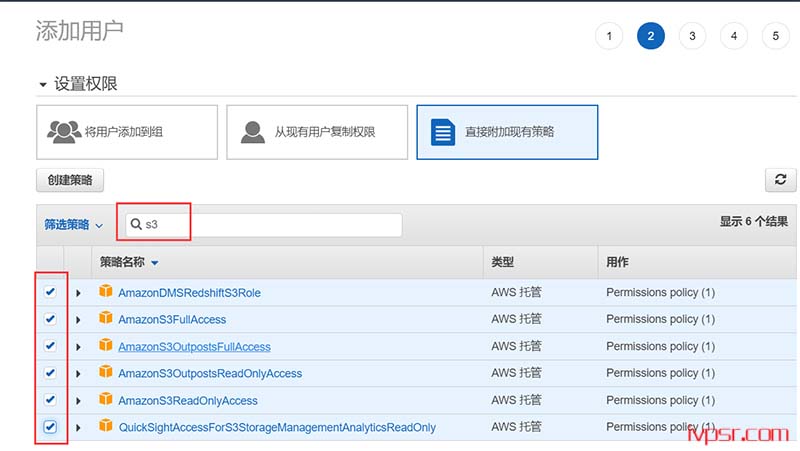Click the refresh policies icon button
This screenshot has width=800, height=451.
(x=780, y=180)
